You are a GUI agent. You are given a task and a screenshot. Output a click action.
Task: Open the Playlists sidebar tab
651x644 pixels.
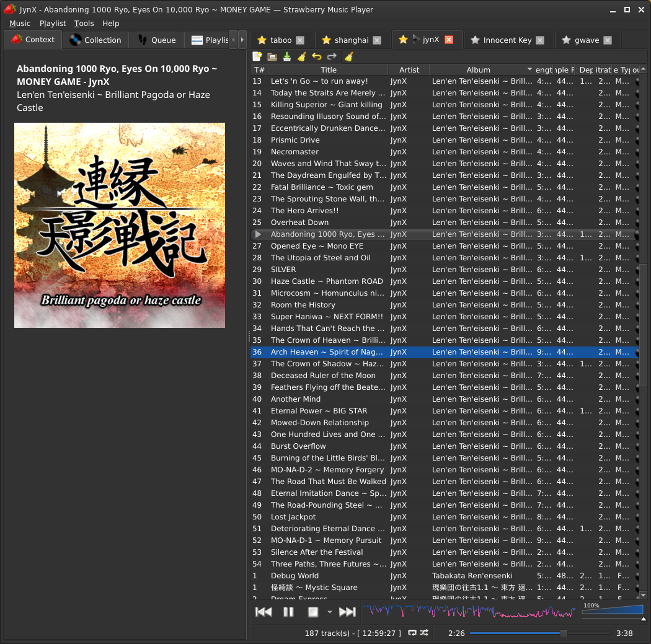pyautogui.click(x=207, y=40)
